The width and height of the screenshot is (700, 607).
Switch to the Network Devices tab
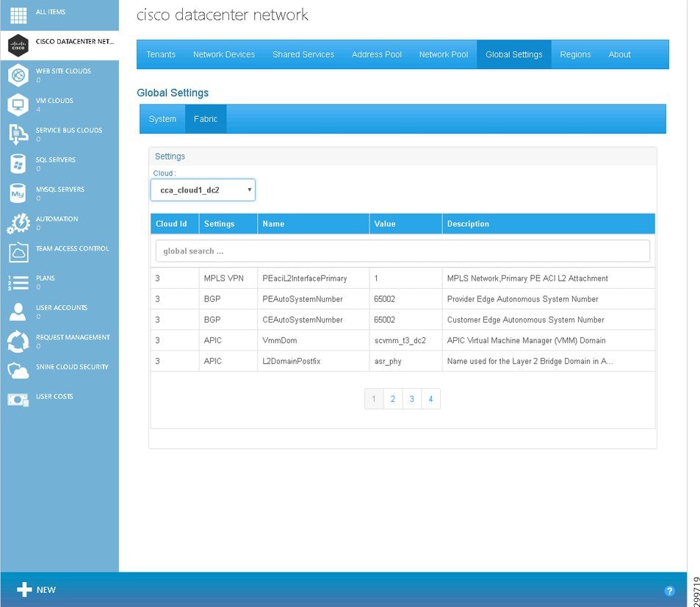[224, 54]
